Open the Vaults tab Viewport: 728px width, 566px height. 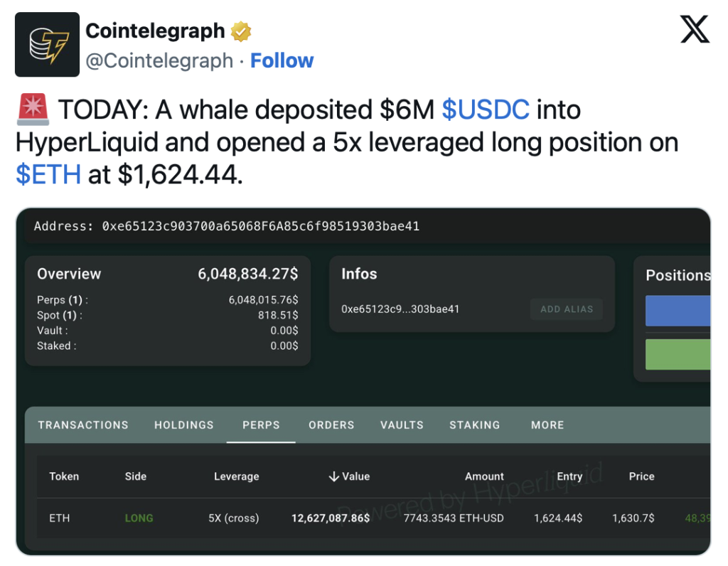coord(402,424)
